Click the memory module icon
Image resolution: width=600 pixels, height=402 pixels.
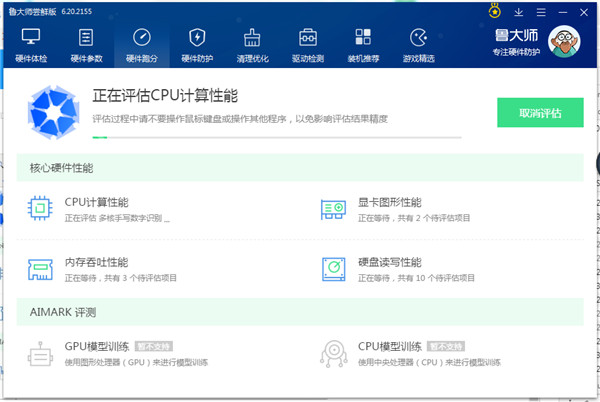pos(40,269)
